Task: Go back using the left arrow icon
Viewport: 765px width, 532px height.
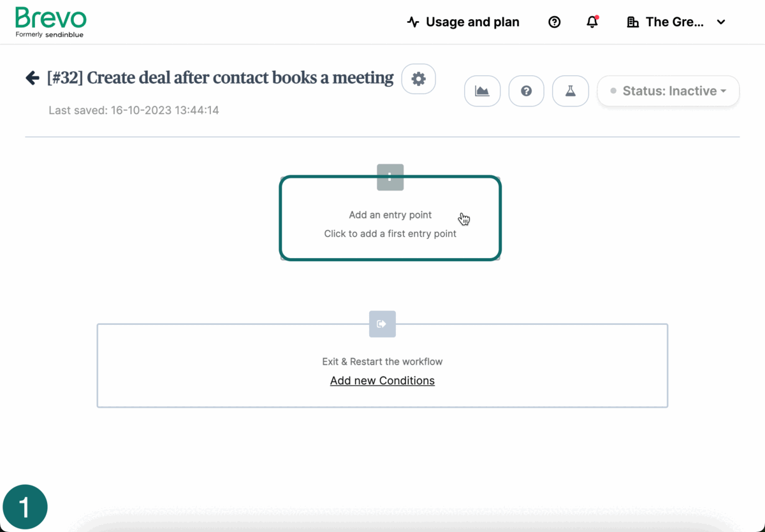Action: point(32,78)
